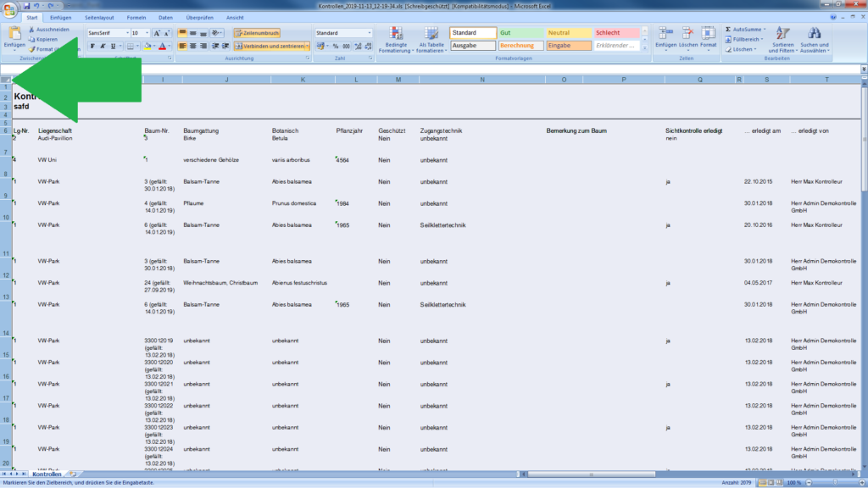Click Suchen und Auswählen binoculars

pos(815,38)
